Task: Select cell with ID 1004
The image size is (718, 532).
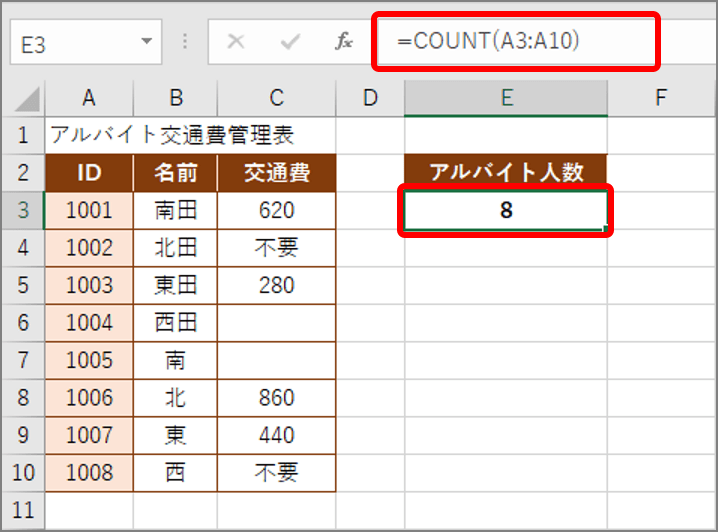Action: (x=89, y=323)
